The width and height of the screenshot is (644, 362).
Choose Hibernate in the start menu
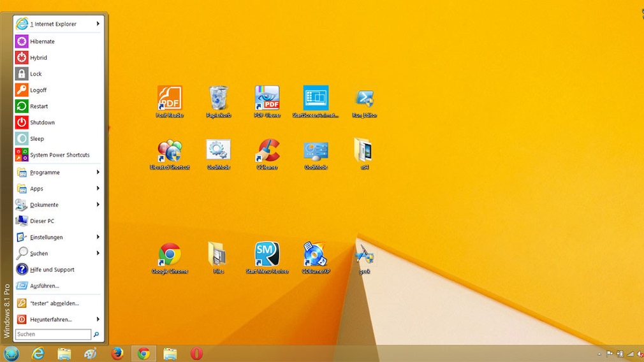58,41
